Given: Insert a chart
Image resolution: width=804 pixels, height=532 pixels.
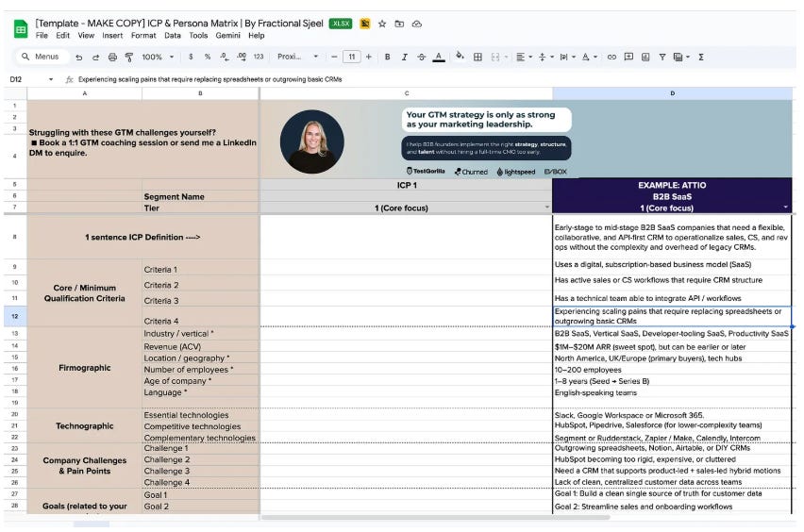Looking at the screenshot, I should click(645, 57).
